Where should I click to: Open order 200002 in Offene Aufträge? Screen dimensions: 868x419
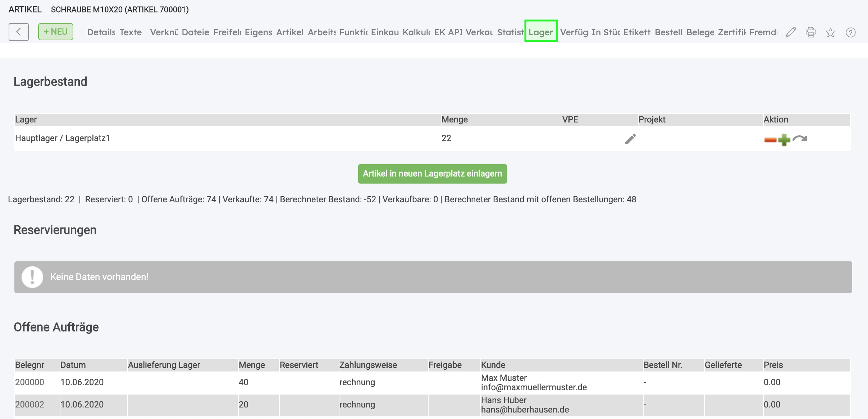(x=29, y=405)
